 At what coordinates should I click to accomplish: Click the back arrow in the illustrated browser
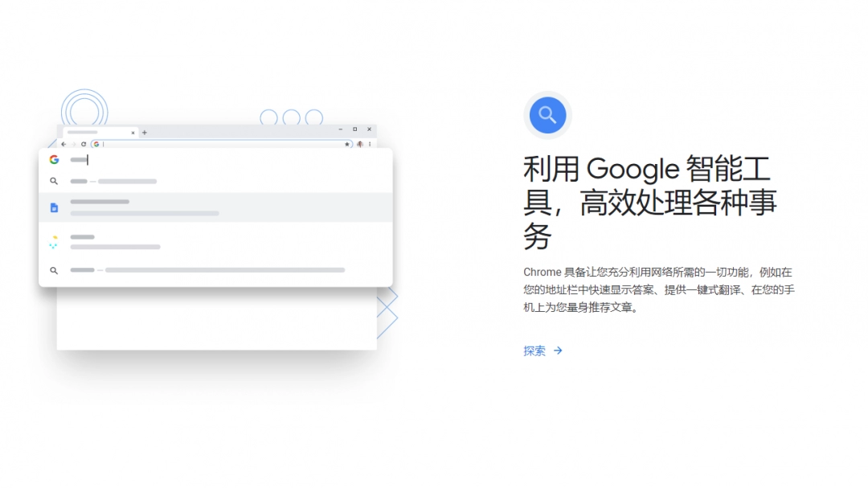point(63,144)
